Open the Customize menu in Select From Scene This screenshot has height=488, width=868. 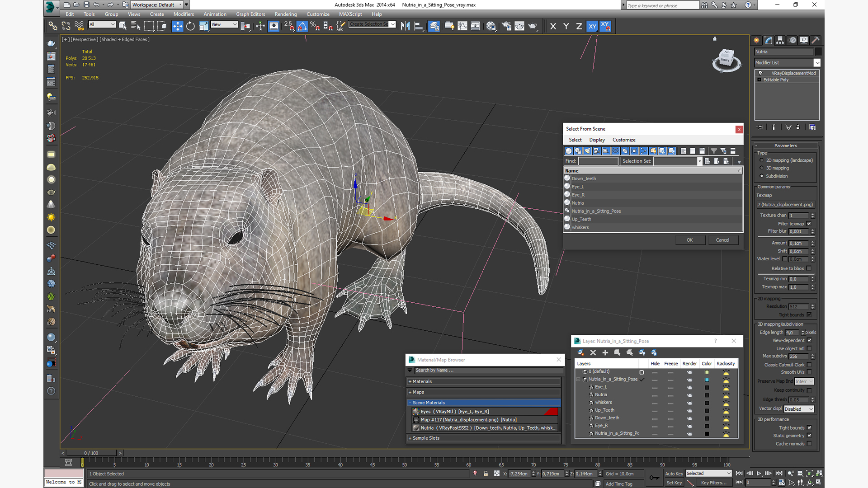point(624,140)
